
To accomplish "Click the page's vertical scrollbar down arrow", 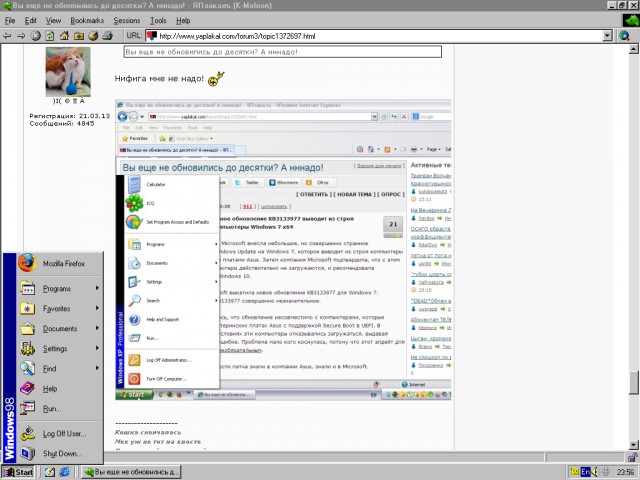I will 634,443.
